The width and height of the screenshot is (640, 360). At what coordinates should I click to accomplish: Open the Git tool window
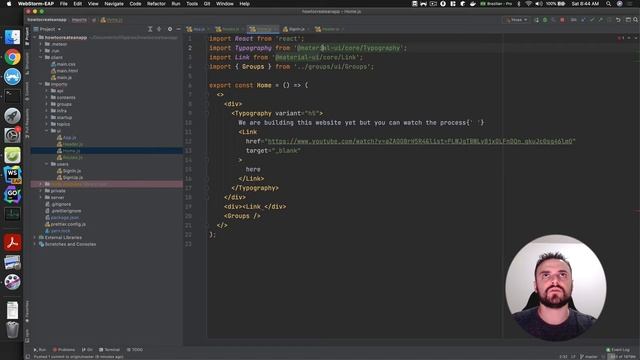(87, 350)
